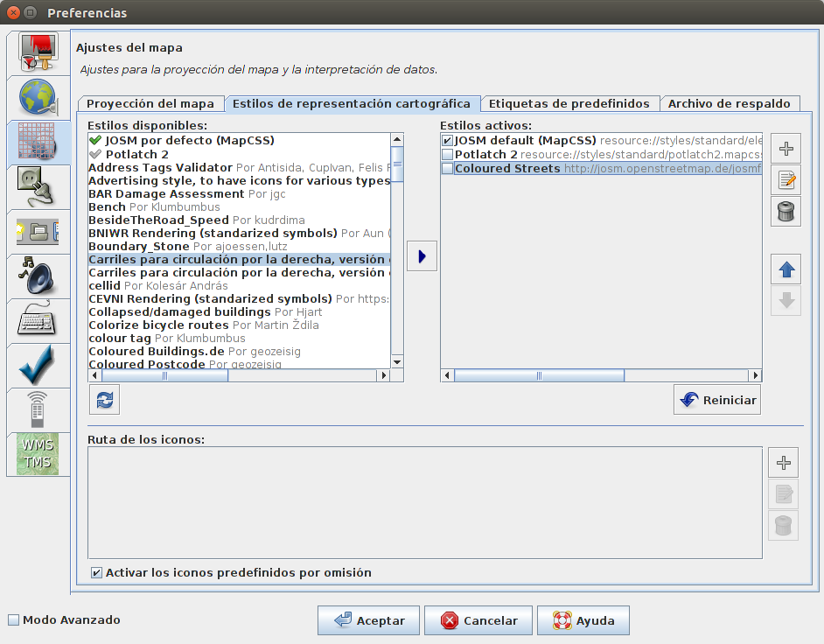Select the Boundary_Stone style in available styles
824x644 pixels.
pyautogui.click(x=140, y=246)
